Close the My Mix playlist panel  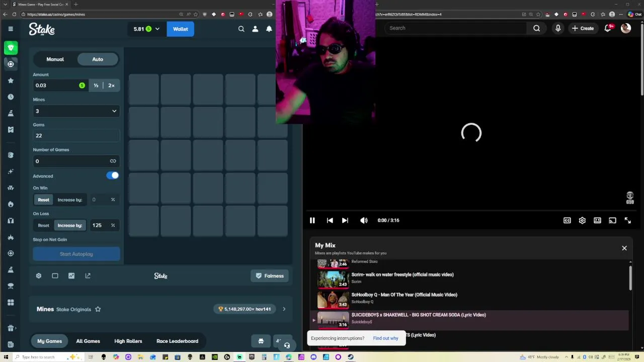624,248
